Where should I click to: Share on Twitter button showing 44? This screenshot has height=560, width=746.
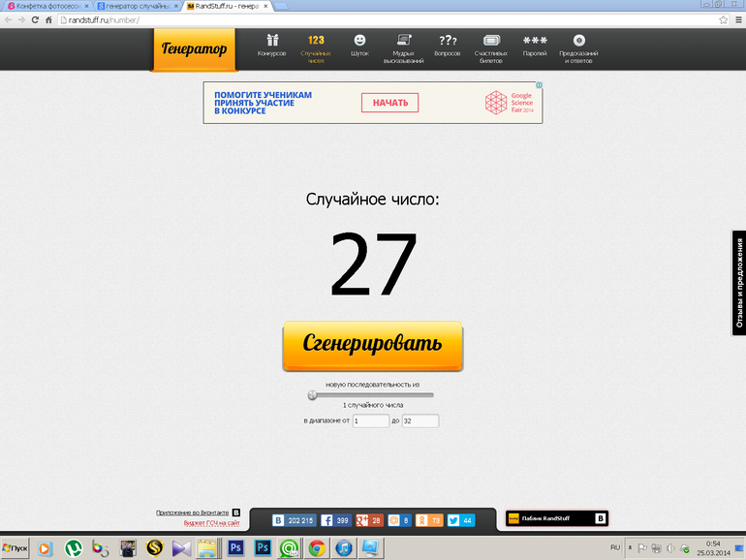(x=461, y=520)
